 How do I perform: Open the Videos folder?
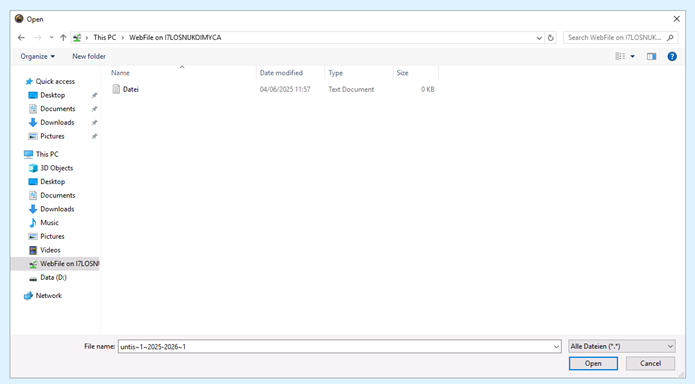(50, 250)
